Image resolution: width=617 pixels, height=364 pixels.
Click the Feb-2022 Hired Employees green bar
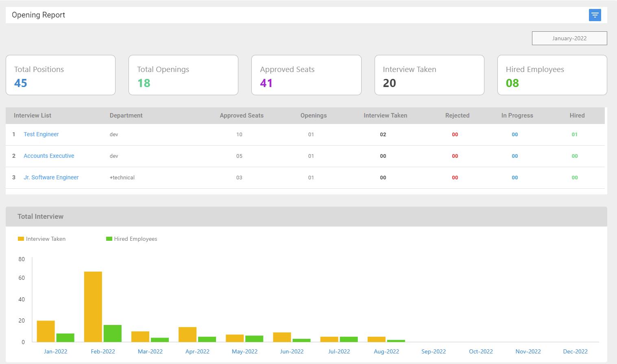(113, 333)
